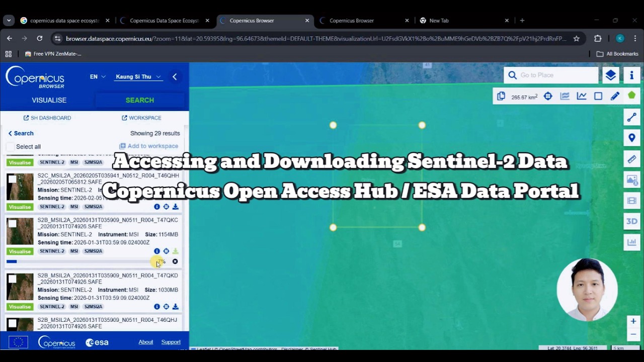
Task: Click Add to workspace
Action: [x=148, y=146]
